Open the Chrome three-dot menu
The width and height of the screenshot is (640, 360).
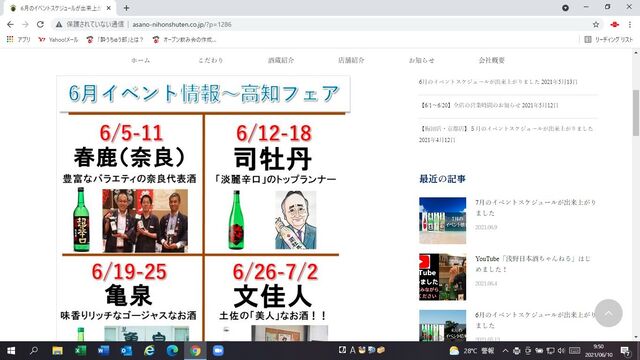[x=630, y=24]
